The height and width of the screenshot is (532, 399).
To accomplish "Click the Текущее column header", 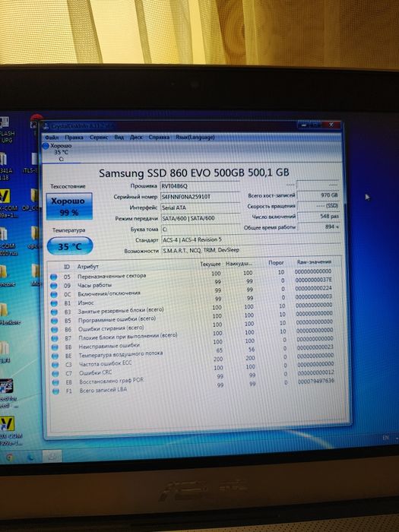I will (x=211, y=264).
